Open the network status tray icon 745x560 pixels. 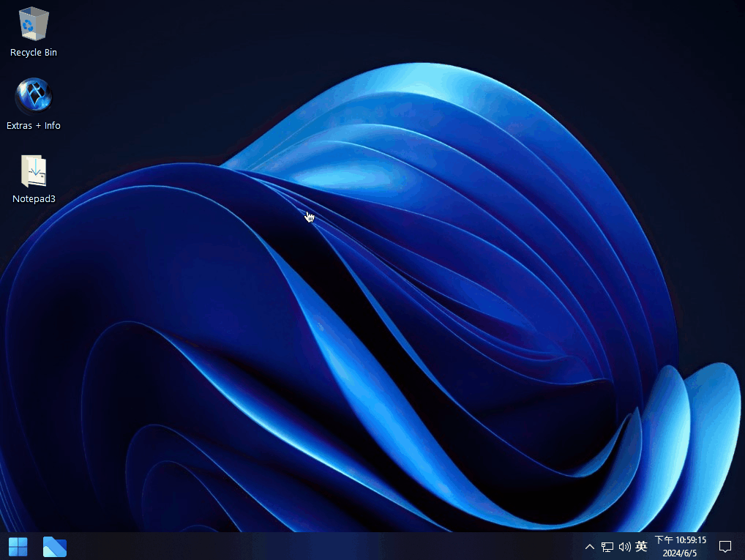click(607, 547)
